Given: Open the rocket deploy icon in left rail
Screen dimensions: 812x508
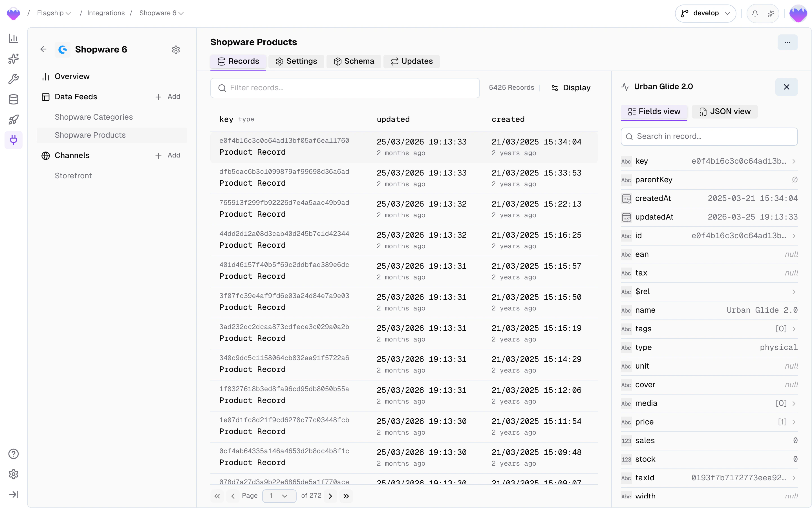Looking at the screenshot, I should (x=14, y=119).
